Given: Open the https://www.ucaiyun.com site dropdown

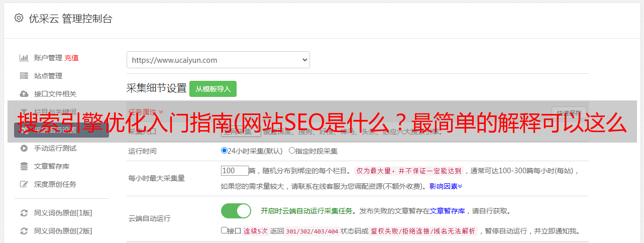Looking at the screenshot, I should point(218,60).
